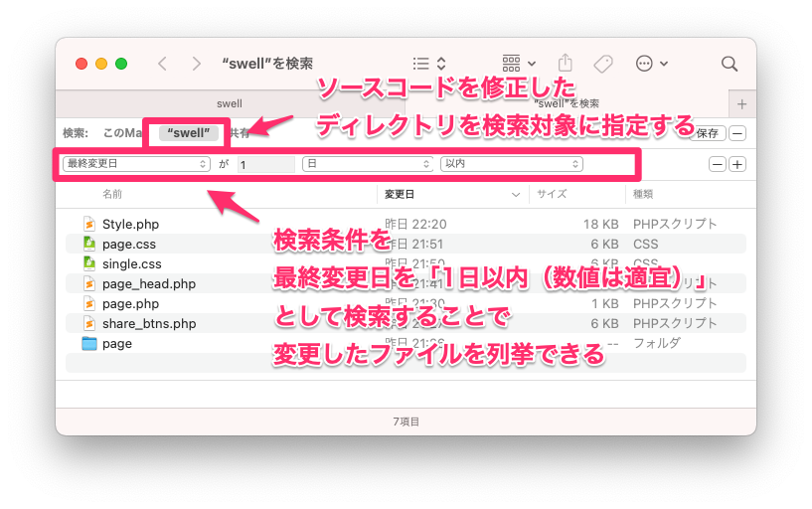Viewport: 812px width, 509px height.
Task: Zoom the window with the green button
Action: click(121, 64)
